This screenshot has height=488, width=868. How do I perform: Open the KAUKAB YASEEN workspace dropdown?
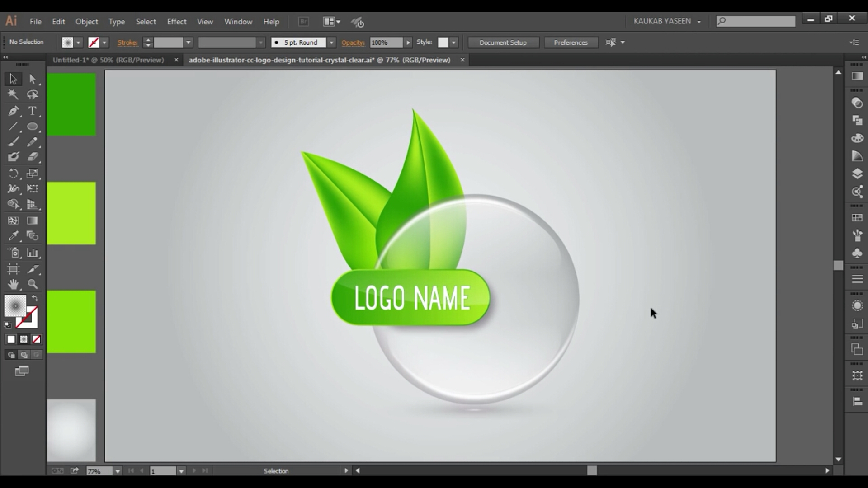pyautogui.click(x=667, y=21)
